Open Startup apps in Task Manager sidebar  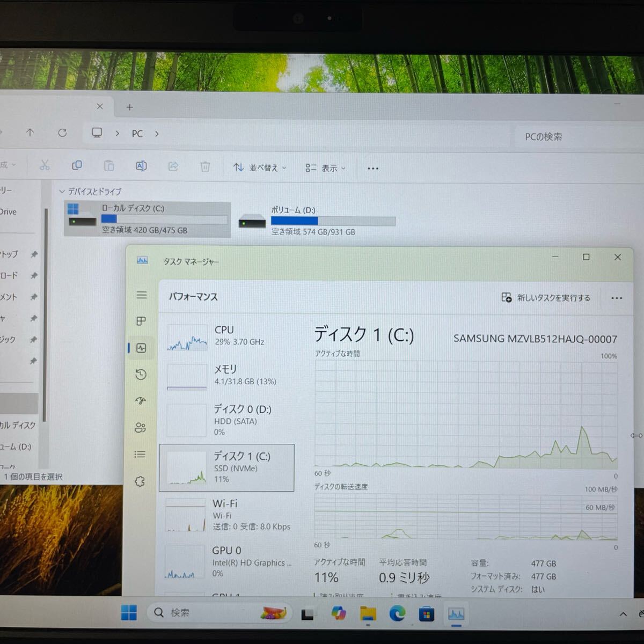tap(141, 401)
